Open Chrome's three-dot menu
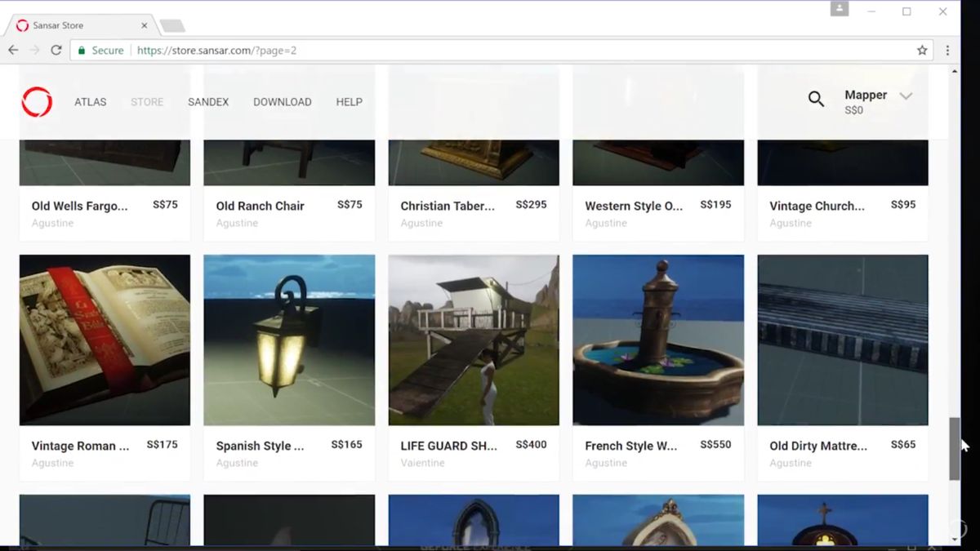The width and height of the screenshot is (980, 551). [x=946, y=50]
